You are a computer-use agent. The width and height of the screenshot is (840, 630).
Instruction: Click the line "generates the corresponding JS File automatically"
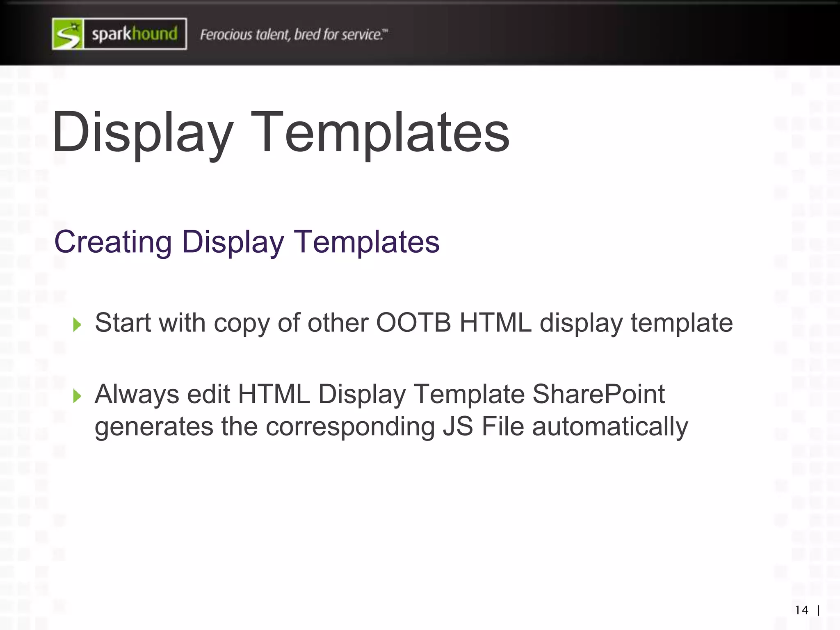[391, 427]
